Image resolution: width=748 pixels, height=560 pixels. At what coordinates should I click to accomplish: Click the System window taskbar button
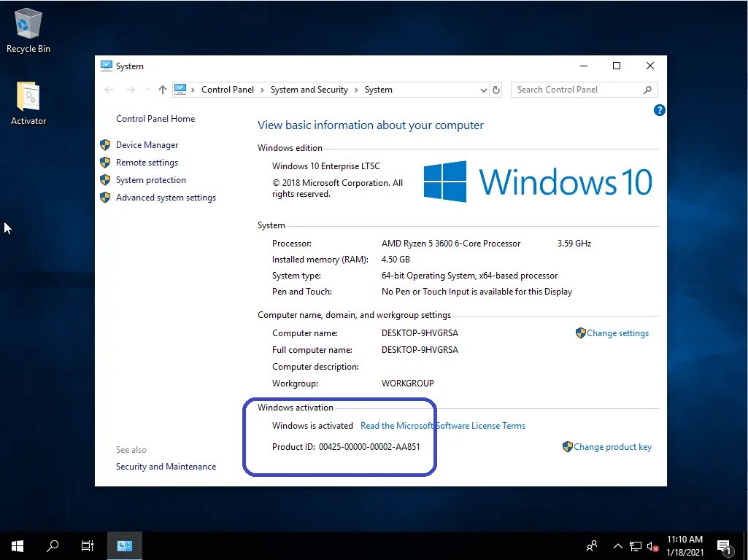click(125, 545)
